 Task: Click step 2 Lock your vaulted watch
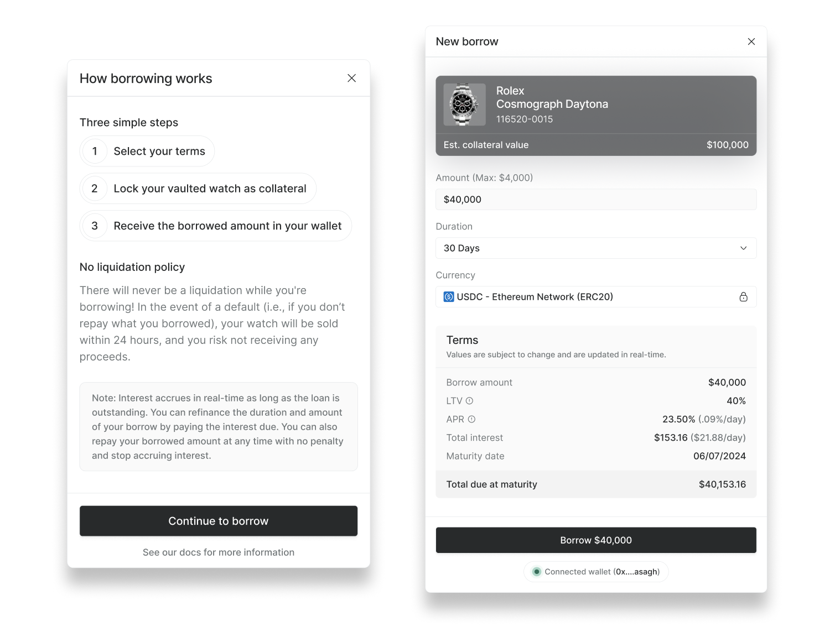(x=198, y=189)
